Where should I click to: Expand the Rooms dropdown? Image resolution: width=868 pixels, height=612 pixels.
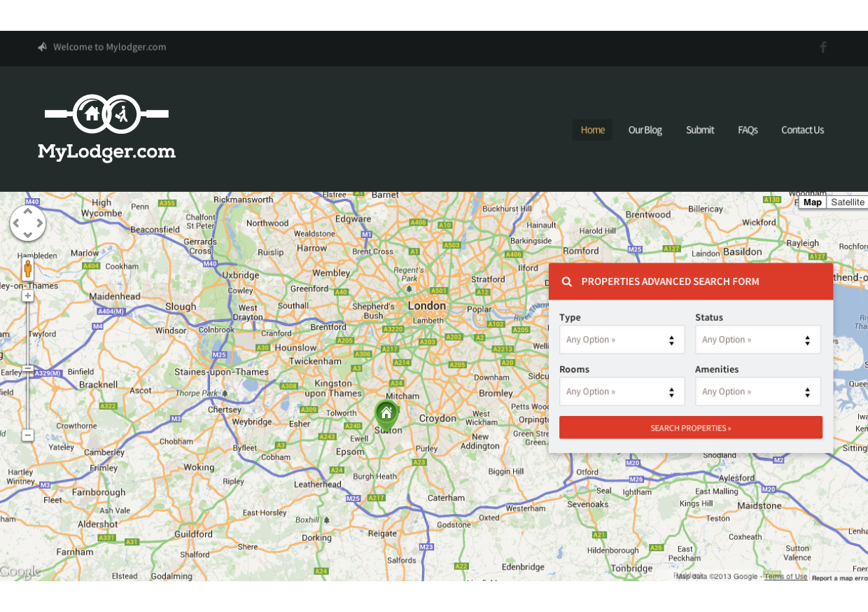click(x=622, y=391)
